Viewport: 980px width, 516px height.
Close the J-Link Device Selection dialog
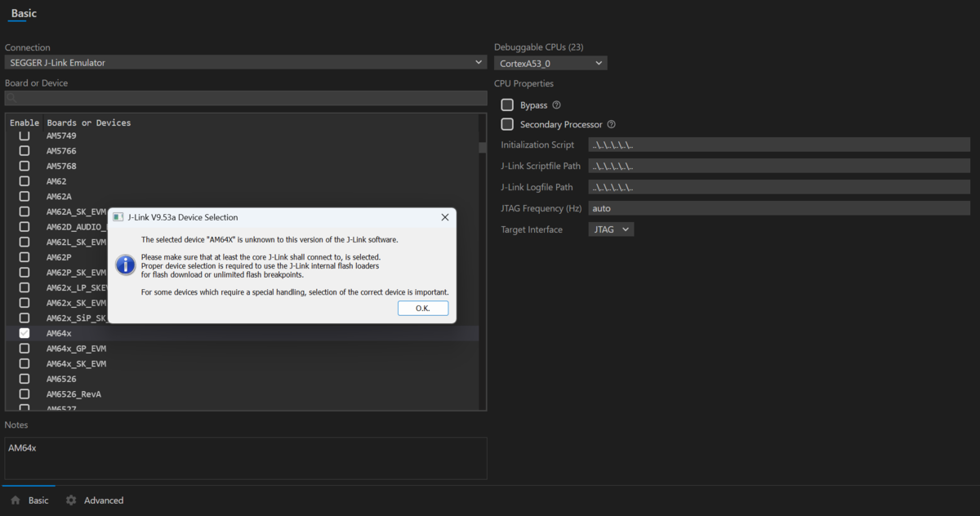(445, 217)
